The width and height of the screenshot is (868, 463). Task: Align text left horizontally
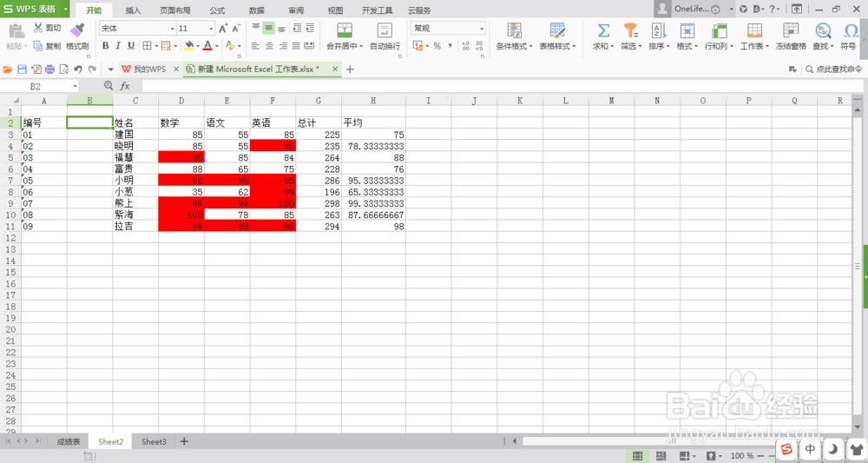point(255,46)
